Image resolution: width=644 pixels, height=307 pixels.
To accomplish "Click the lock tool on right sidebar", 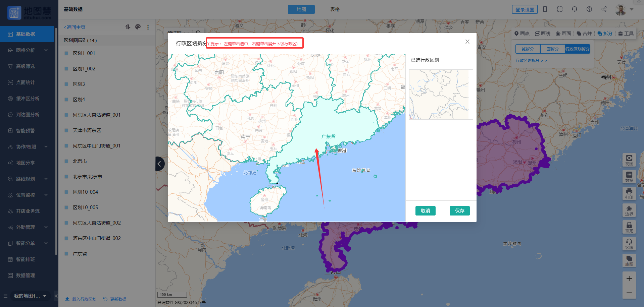I will coord(629,227).
